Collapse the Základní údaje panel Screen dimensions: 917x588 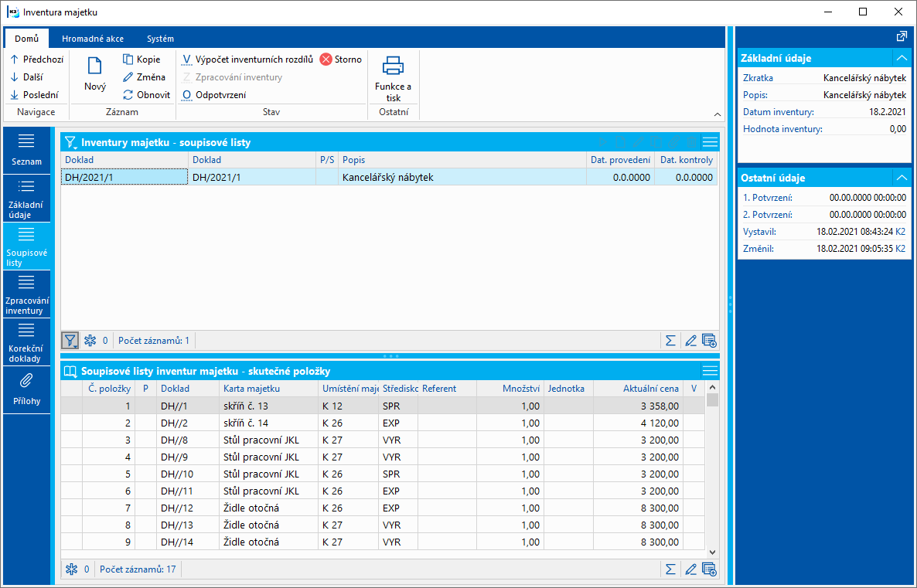coord(901,58)
